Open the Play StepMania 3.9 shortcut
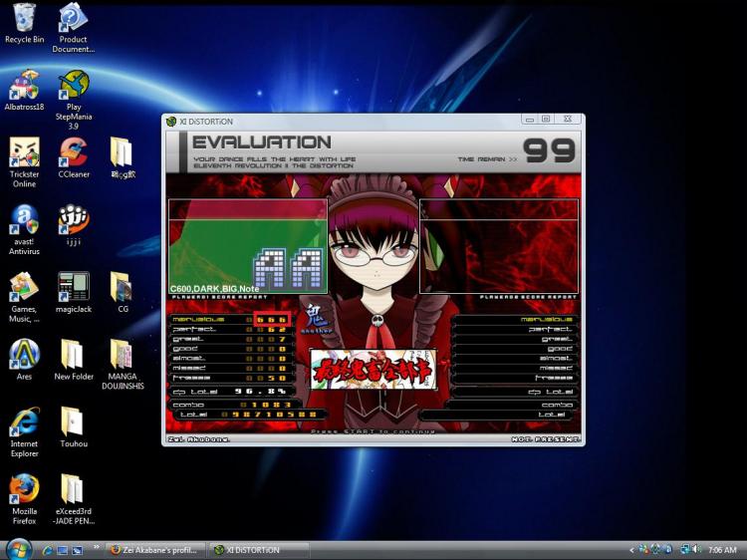 tap(73, 86)
